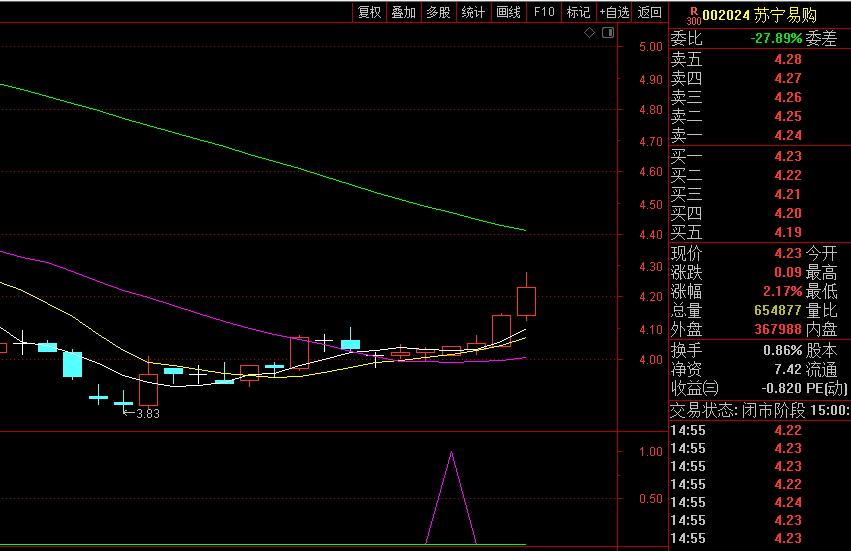Select 卖一 price 4.24
This screenshot has width=851, height=551.
tap(788, 135)
